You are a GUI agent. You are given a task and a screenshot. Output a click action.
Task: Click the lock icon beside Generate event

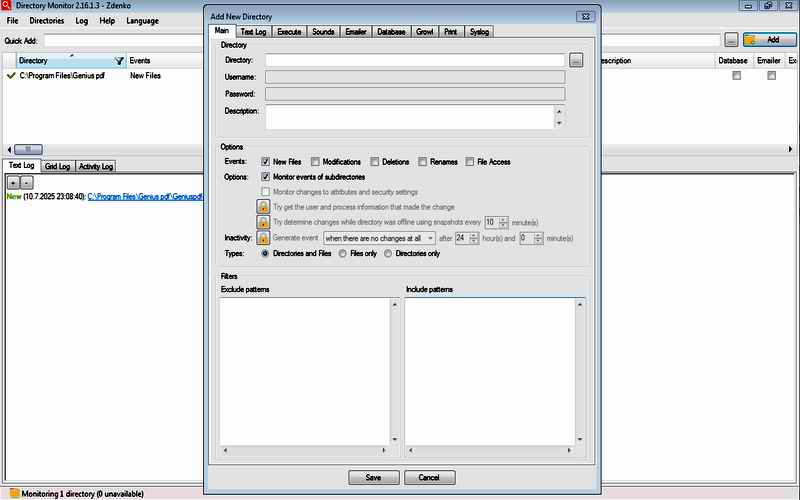[264, 239]
